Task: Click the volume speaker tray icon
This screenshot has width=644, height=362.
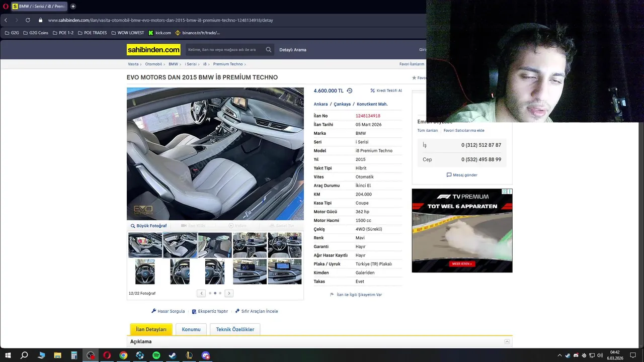Action: (x=600, y=355)
